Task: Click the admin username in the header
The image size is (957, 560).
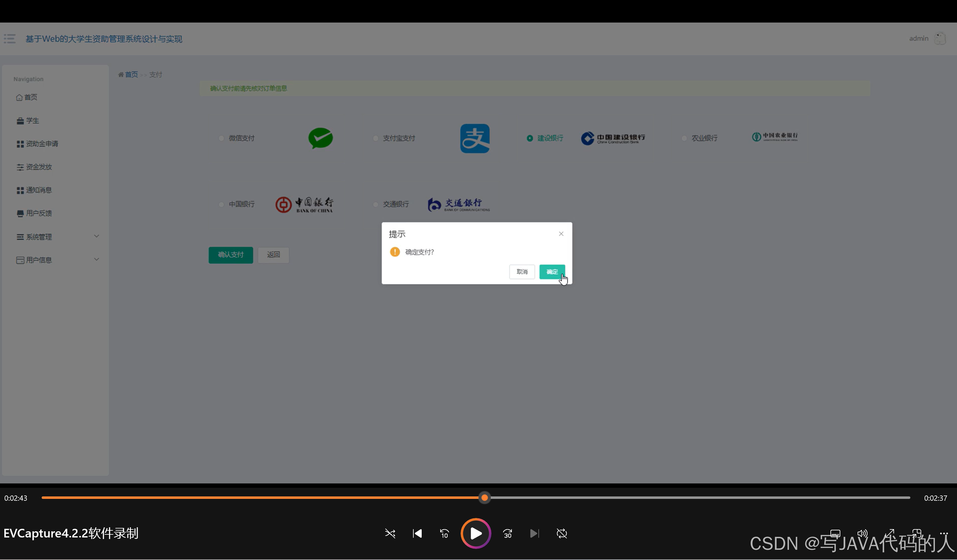Action: (x=918, y=38)
